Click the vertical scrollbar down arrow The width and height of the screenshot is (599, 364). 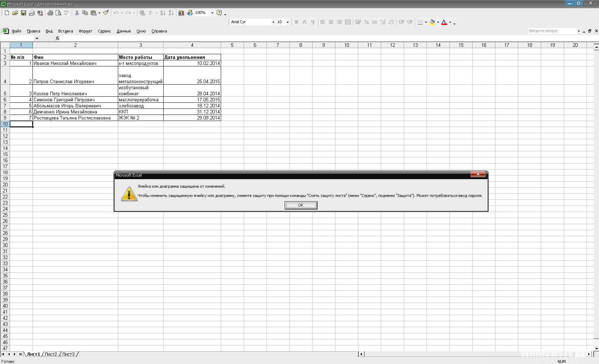(x=596, y=348)
